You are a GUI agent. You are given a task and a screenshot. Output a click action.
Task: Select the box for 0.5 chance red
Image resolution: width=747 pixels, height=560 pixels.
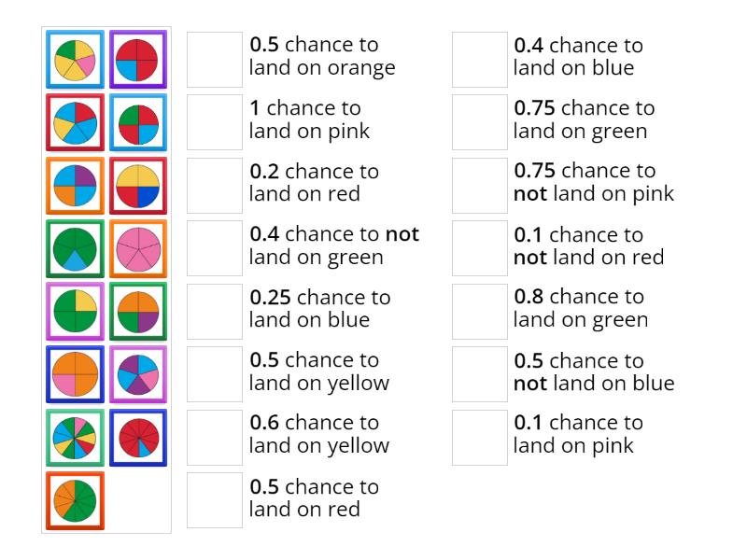(215, 500)
